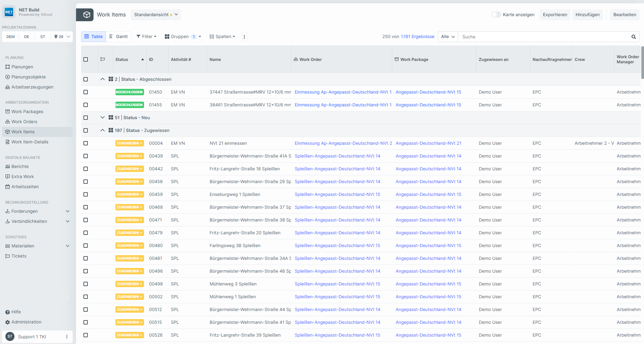Click the Work Items cube icon
Image resolution: width=644 pixels, height=344 pixels.
pyautogui.click(x=86, y=15)
